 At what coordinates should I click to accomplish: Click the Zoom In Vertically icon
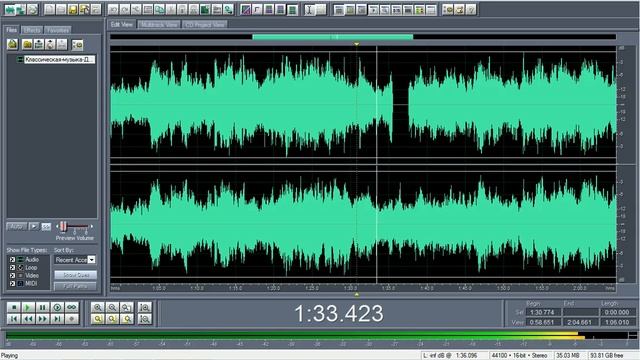[145, 307]
